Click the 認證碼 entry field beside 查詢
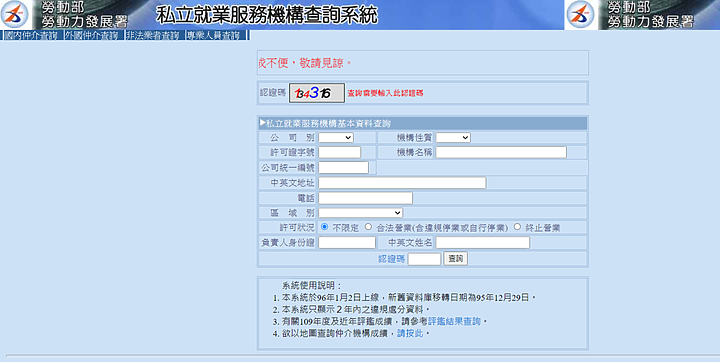The height and width of the screenshot is (362, 720). (424, 259)
